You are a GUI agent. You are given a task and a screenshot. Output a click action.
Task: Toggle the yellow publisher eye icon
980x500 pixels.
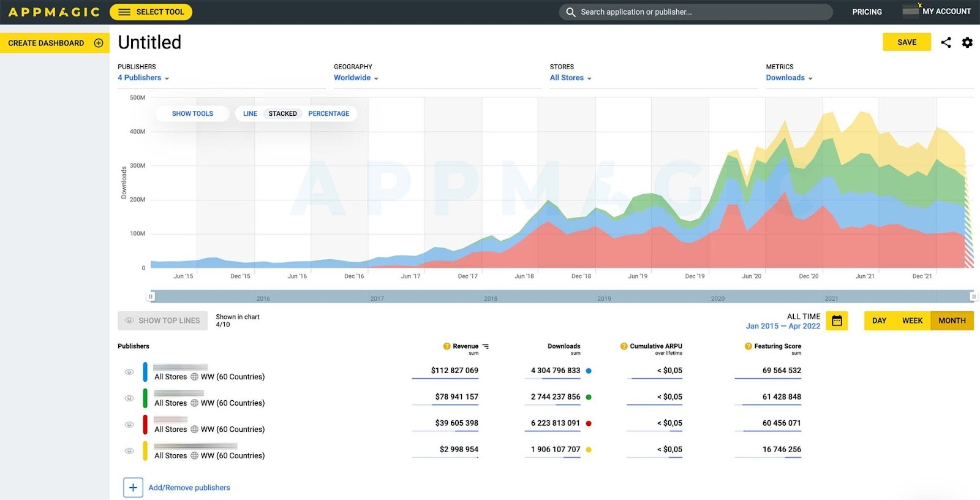tap(129, 451)
